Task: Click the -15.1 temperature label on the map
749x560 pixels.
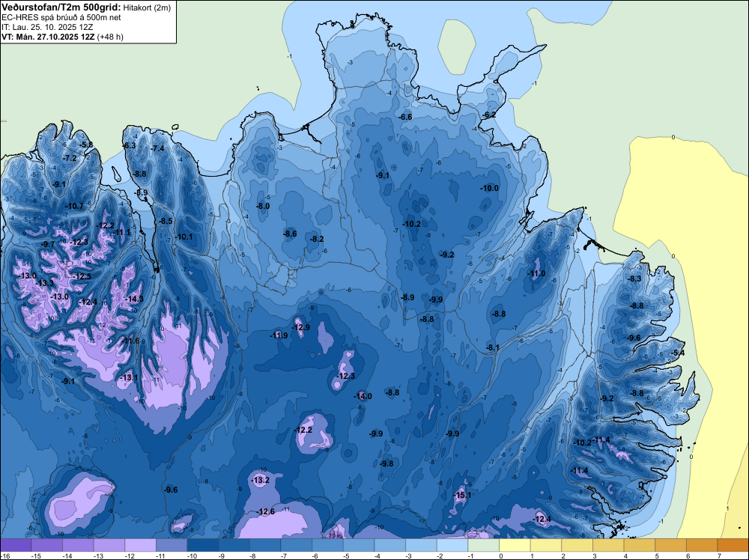Action: (x=462, y=495)
